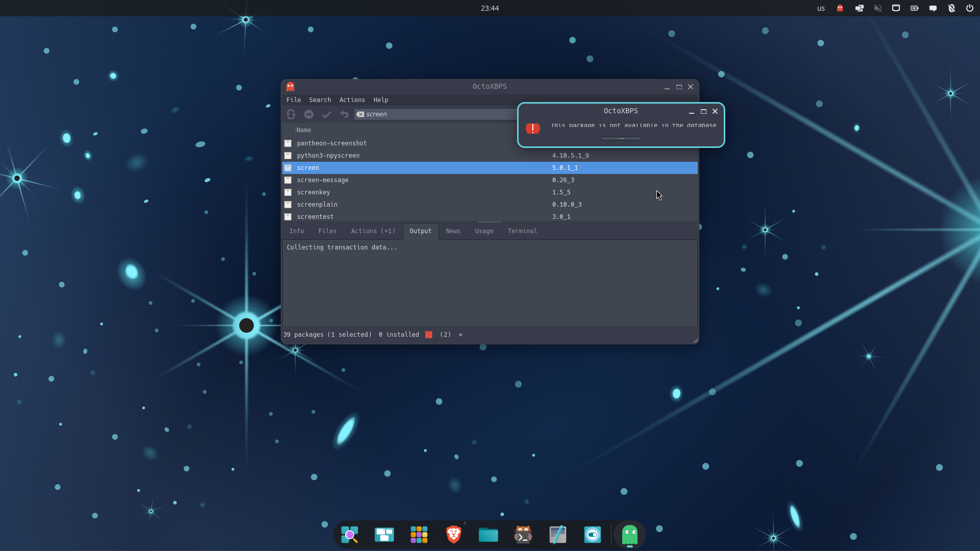Open the Bluetooth disabled tray icon

tap(951, 8)
